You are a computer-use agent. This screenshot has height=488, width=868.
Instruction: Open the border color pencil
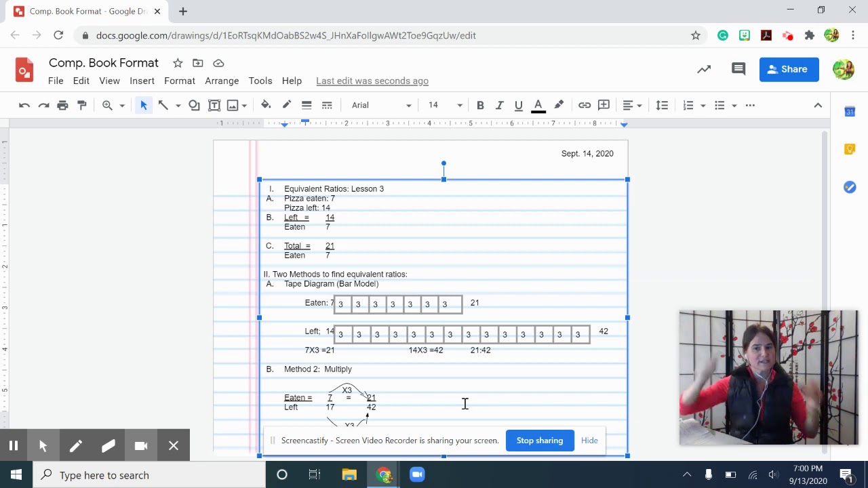(x=287, y=105)
